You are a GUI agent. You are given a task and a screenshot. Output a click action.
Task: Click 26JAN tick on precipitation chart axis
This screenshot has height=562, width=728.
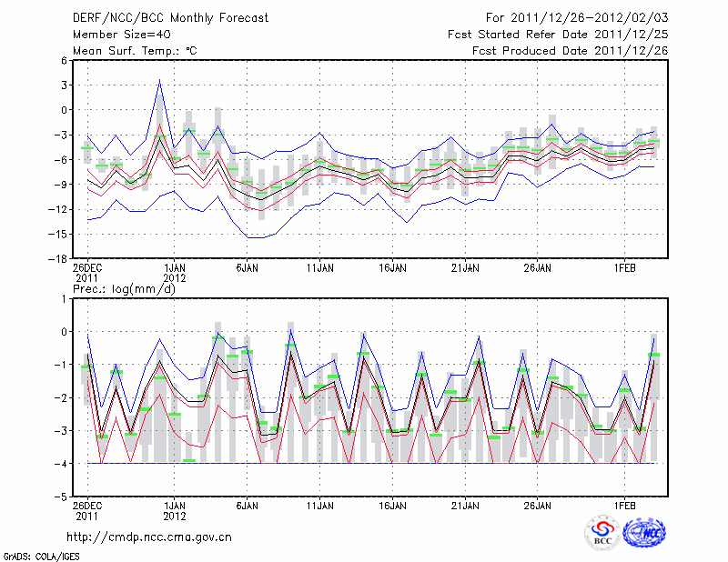coord(538,503)
